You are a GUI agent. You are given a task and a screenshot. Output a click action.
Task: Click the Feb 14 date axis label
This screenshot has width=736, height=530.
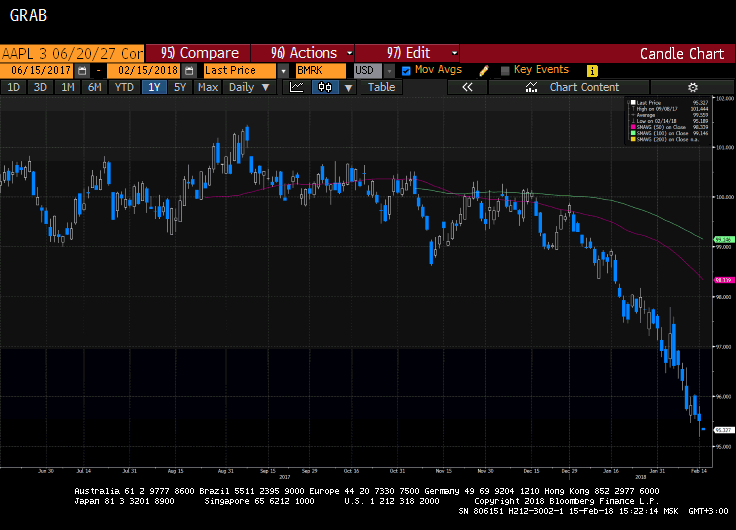pos(699,471)
